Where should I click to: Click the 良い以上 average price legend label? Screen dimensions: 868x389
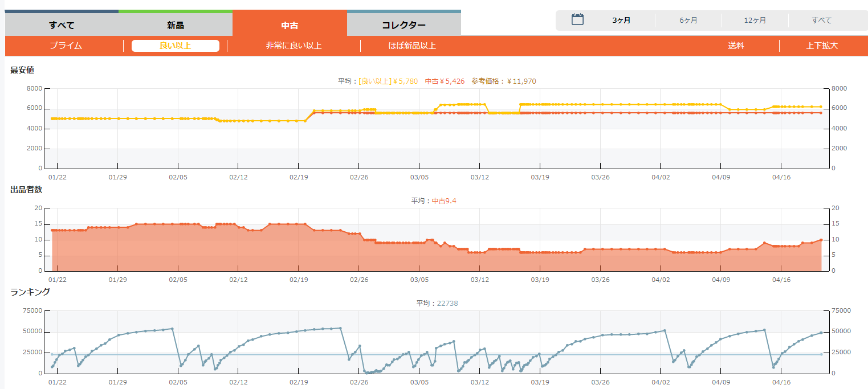click(x=388, y=81)
